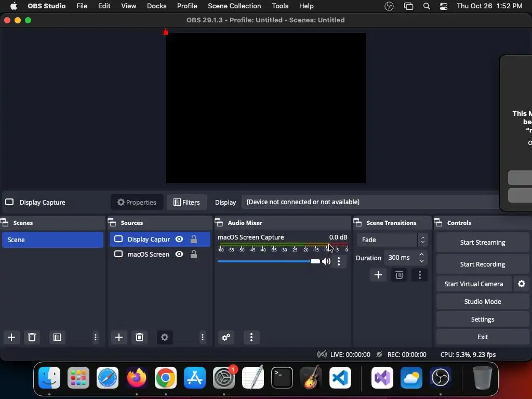The image size is (532, 399).
Task: Open source properties gear in Sources panel
Action: [x=165, y=337]
